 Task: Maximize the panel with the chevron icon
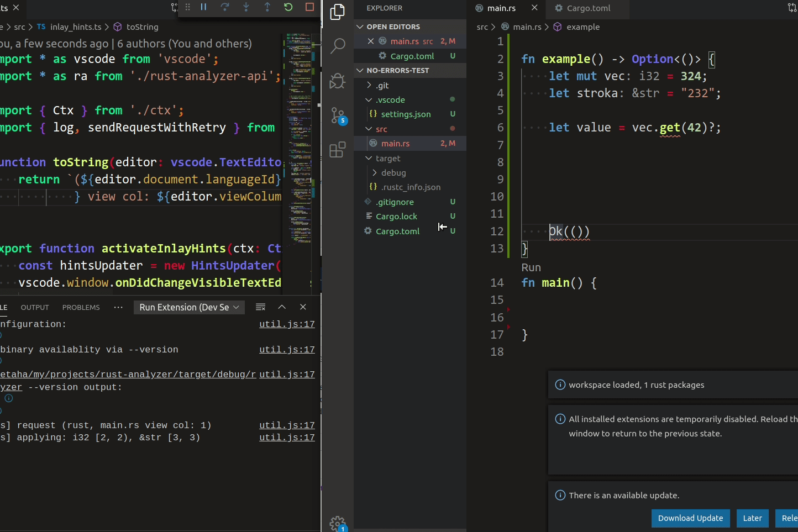click(x=282, y=307)
